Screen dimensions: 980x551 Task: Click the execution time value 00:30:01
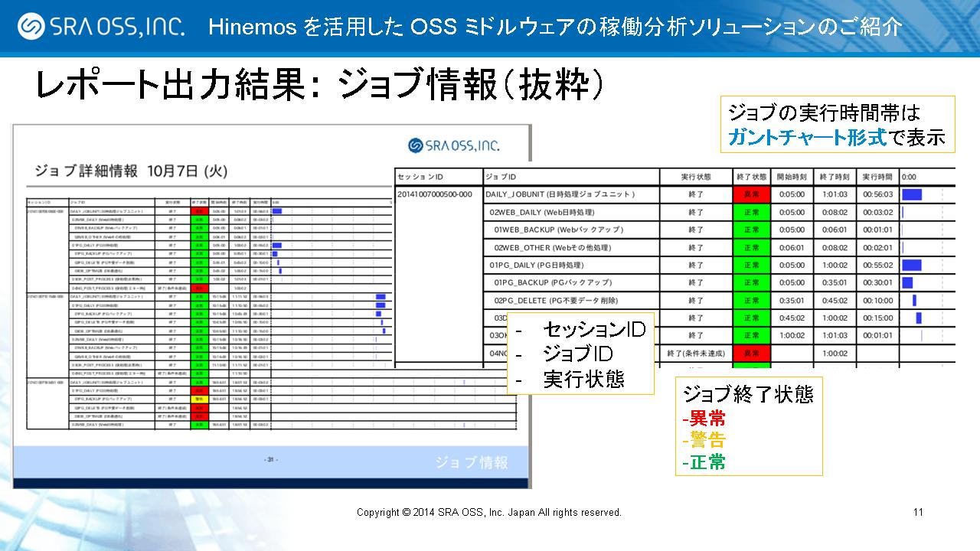877,282
